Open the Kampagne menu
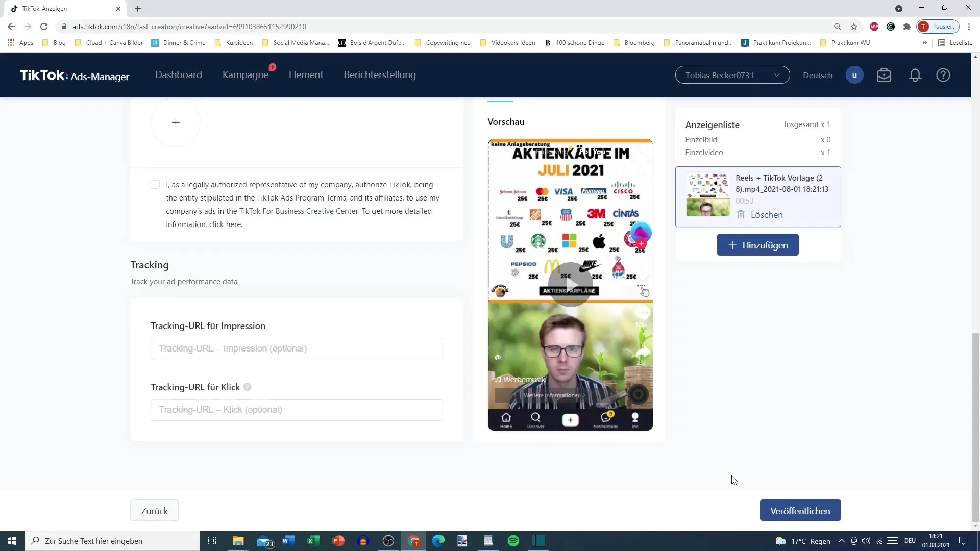 [x=246, y=75]
